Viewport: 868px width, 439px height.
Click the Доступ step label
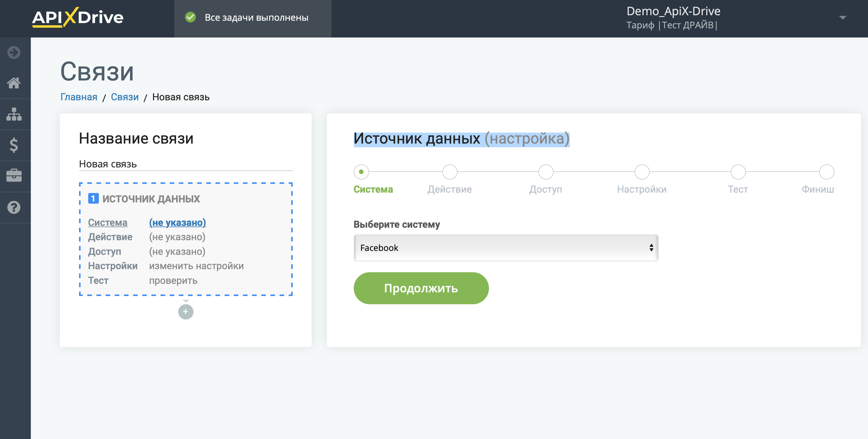pos(545,189)
